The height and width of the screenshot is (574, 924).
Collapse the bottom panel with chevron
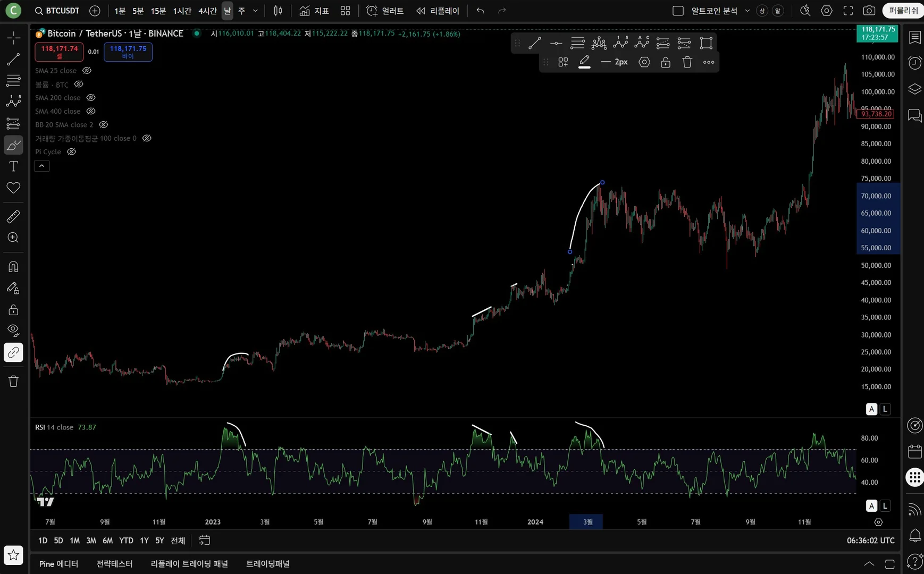[x=869, y=564]
